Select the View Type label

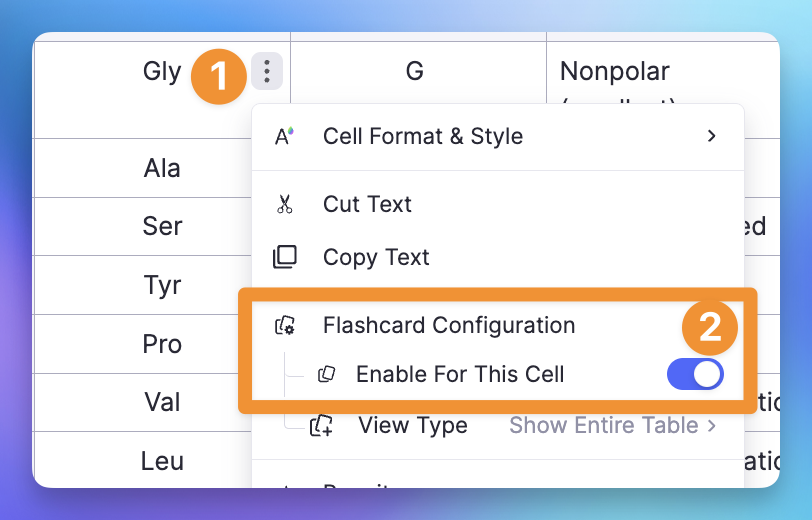413,425
